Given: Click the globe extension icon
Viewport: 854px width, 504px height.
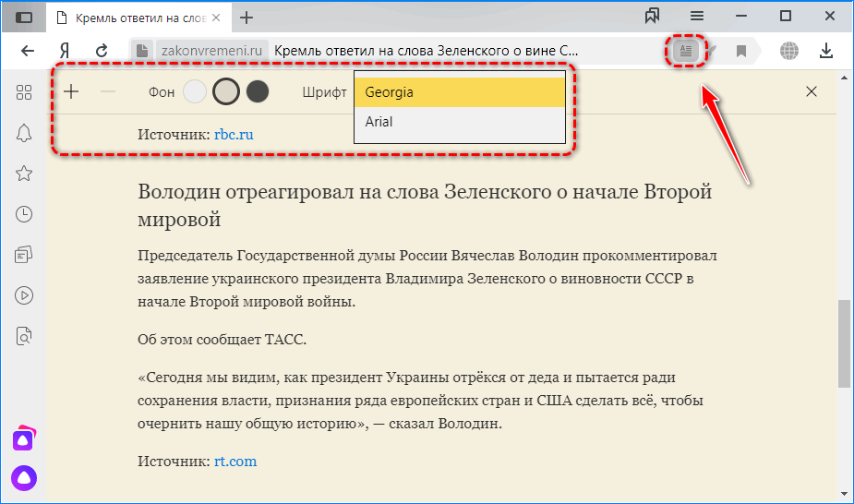Looking at the screenshot, I should click(788, 51).
